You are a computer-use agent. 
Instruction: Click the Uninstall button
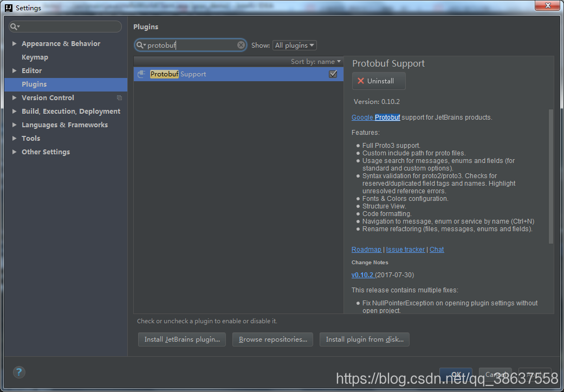coord(379,81)
